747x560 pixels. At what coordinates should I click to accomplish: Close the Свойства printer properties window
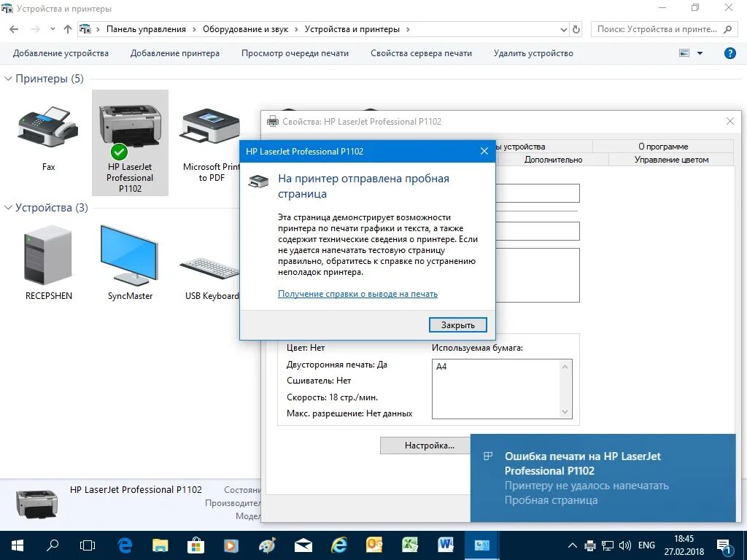(x=729, y=122)
